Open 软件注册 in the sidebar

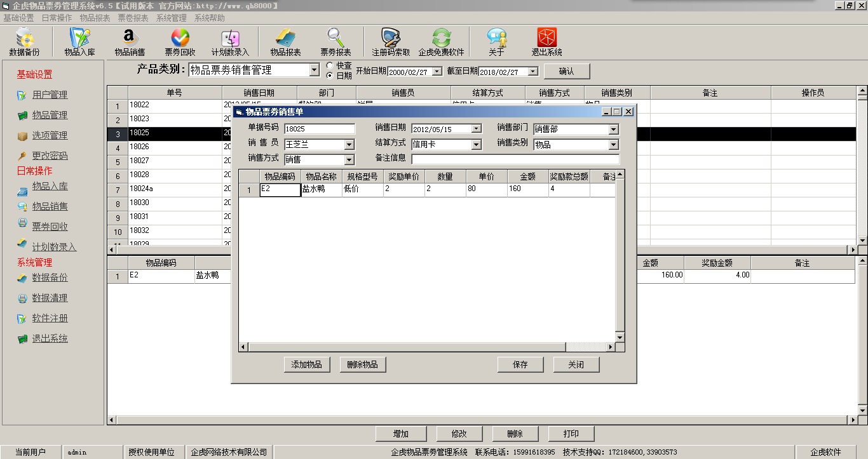click(50, 318)
